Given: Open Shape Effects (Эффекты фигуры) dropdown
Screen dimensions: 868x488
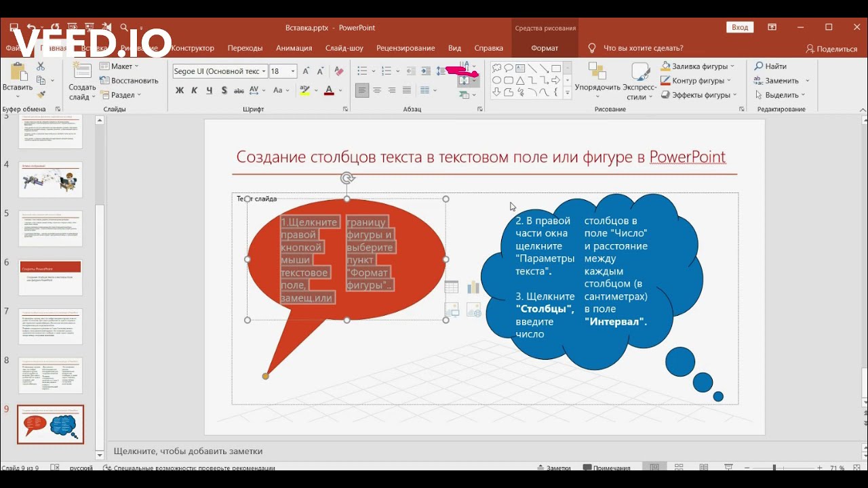Looking at the screenshot, I should [x=698, y=95].
